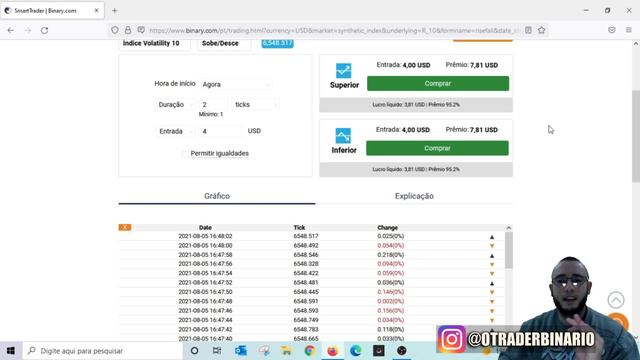Open Microsoft Edge from the taskbar
The image size is (640, 360).
(356, 351)
